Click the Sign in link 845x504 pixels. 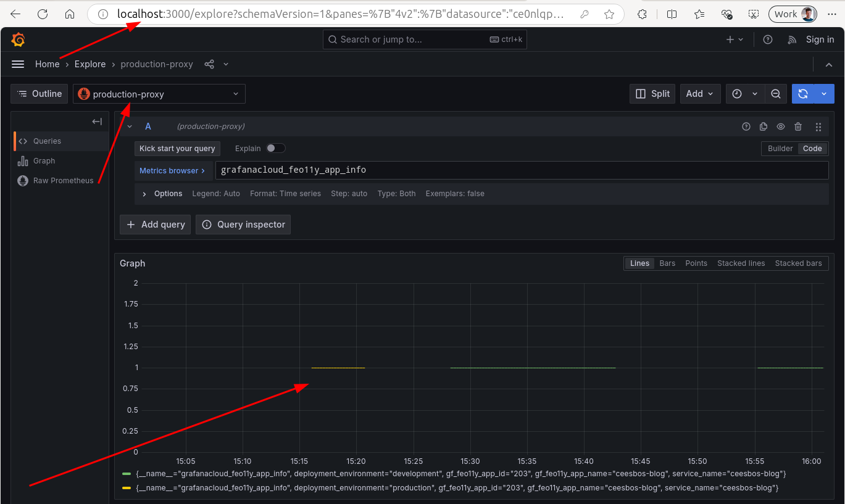tap(820, 39)
